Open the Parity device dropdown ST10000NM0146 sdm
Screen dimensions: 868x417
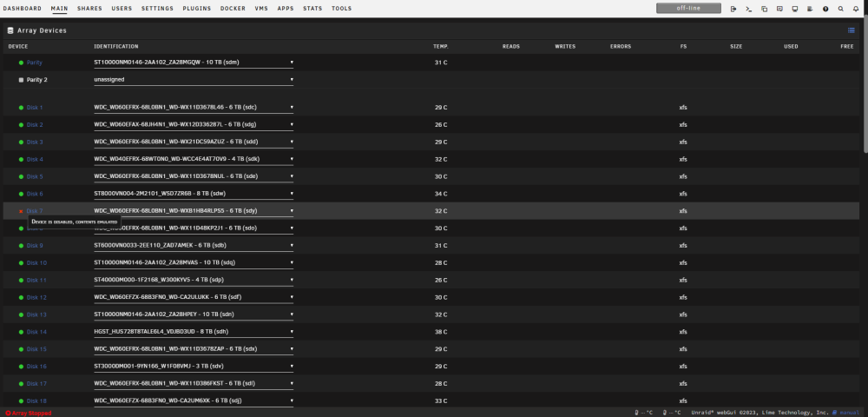(194, 63)
